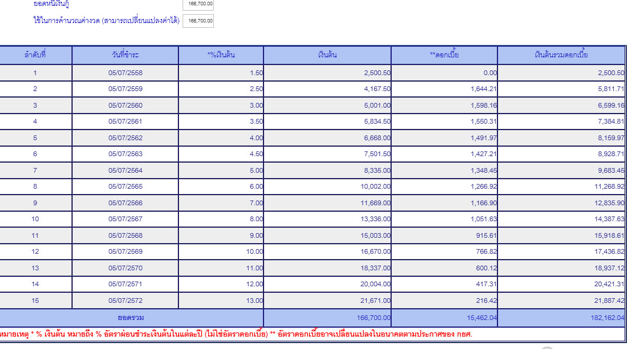Click principal amount 13,336.00
The image size is (644, 349).
pyautogui.click(x=375, y=219)
